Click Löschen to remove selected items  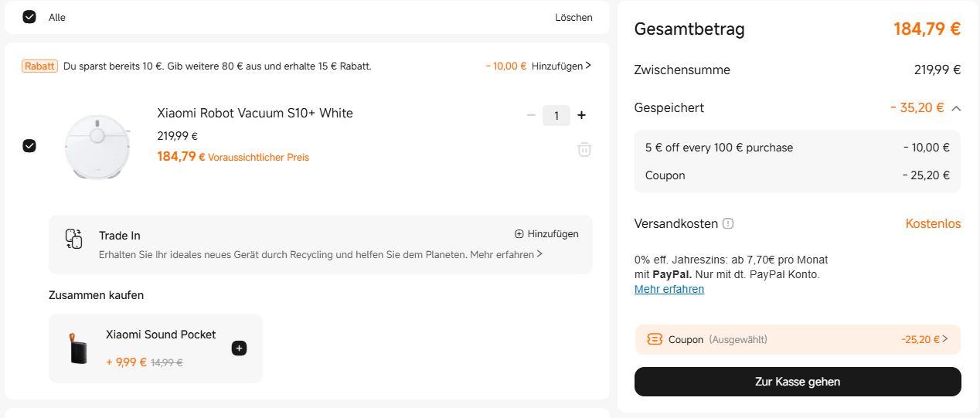(x=573, y=17)
